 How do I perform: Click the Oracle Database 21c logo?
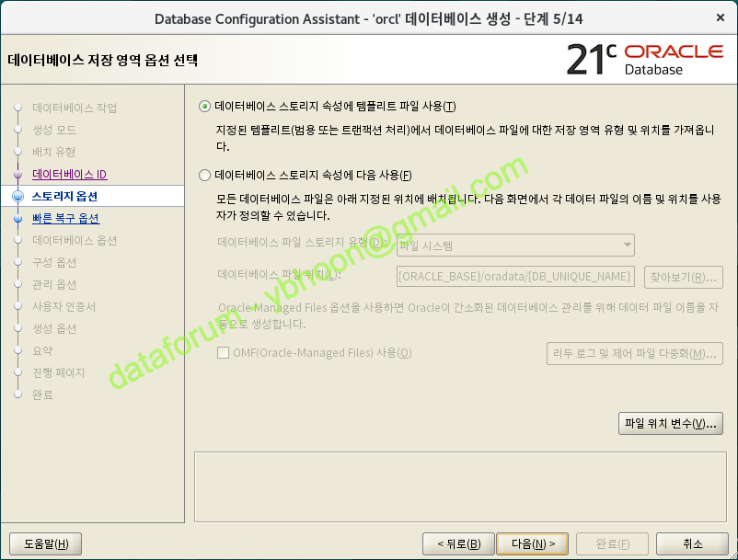click(644, 60)
